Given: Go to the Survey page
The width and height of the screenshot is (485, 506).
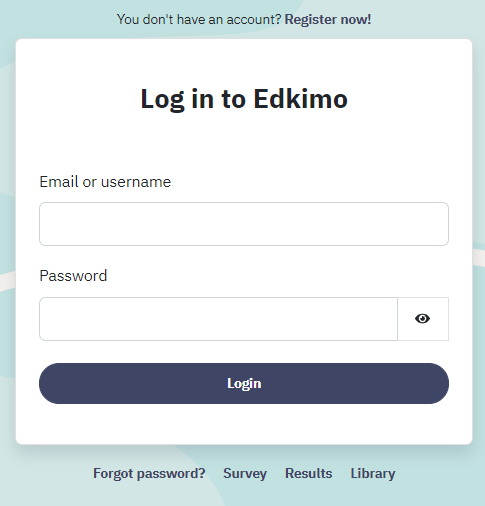Looking at the screenshot, I should 245,473.
